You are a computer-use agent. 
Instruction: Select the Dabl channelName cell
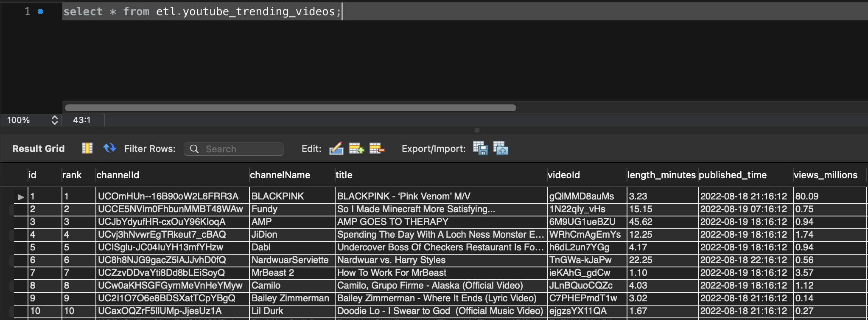(x=292, y=247)
